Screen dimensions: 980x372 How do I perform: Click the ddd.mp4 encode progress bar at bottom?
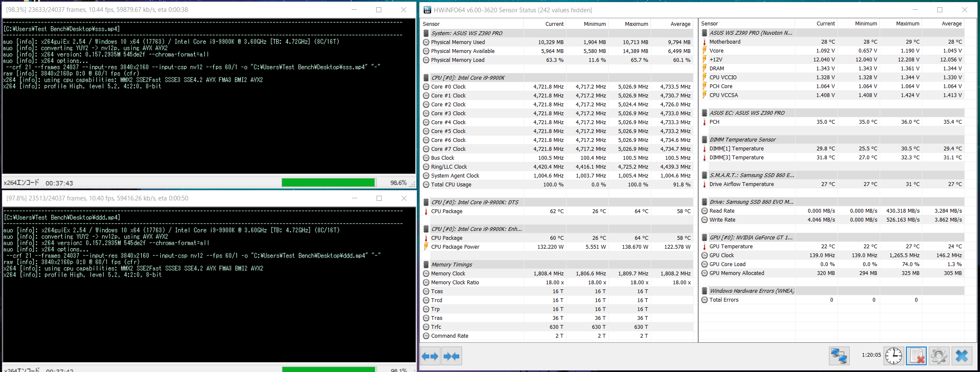point(329,369)
